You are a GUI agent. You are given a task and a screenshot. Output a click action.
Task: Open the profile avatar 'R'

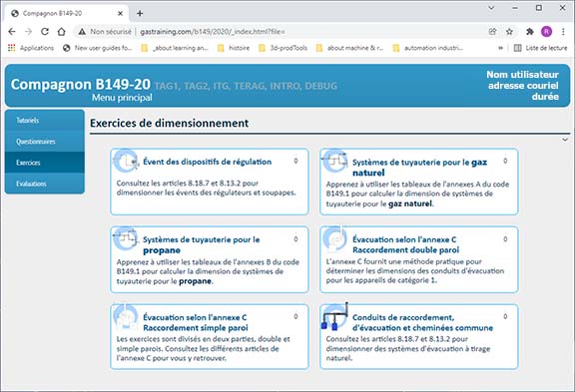pyautogui.click(x=546, y=32)
